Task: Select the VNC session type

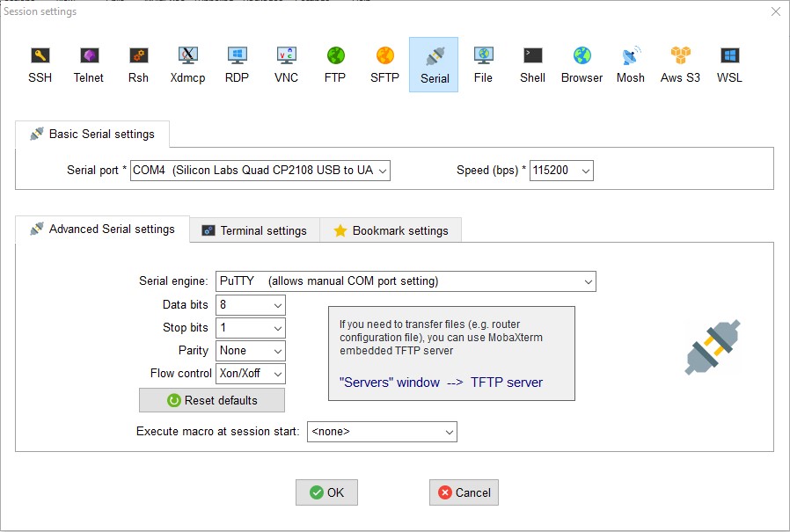Action: click(286, 62)
